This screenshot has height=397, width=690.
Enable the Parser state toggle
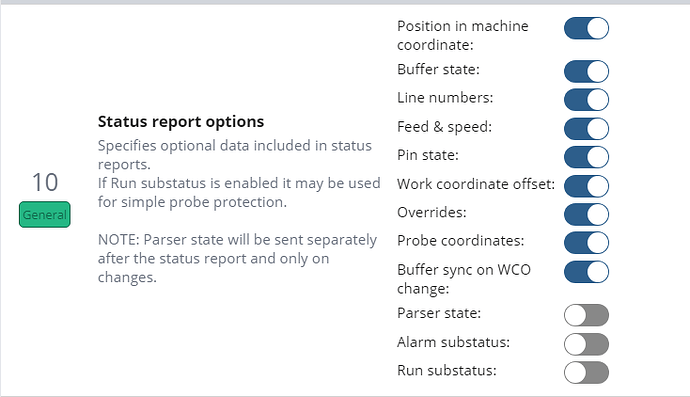tap(586, 315)
